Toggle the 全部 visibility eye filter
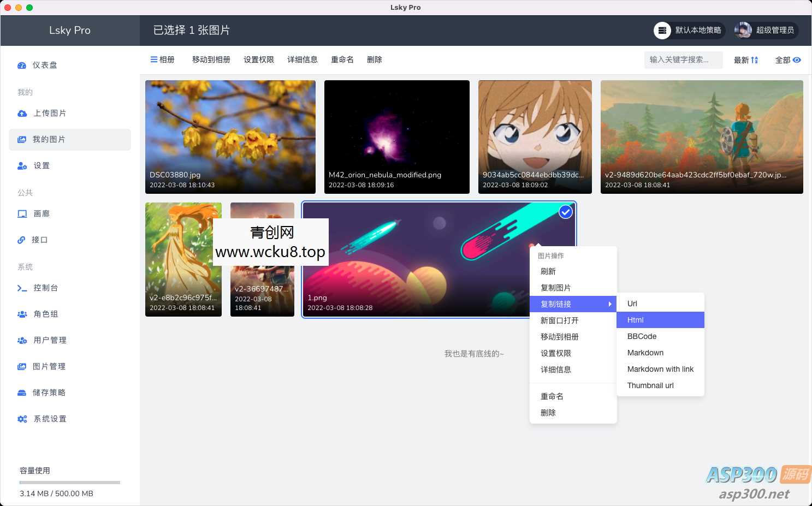This screenshot has width=812, height=506. coord(788,60)
